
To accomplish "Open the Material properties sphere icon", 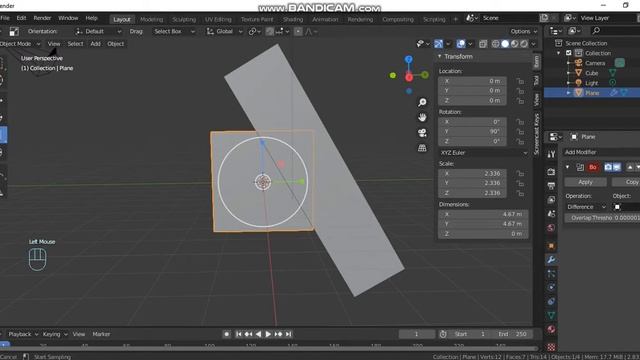I will point(551,329).
